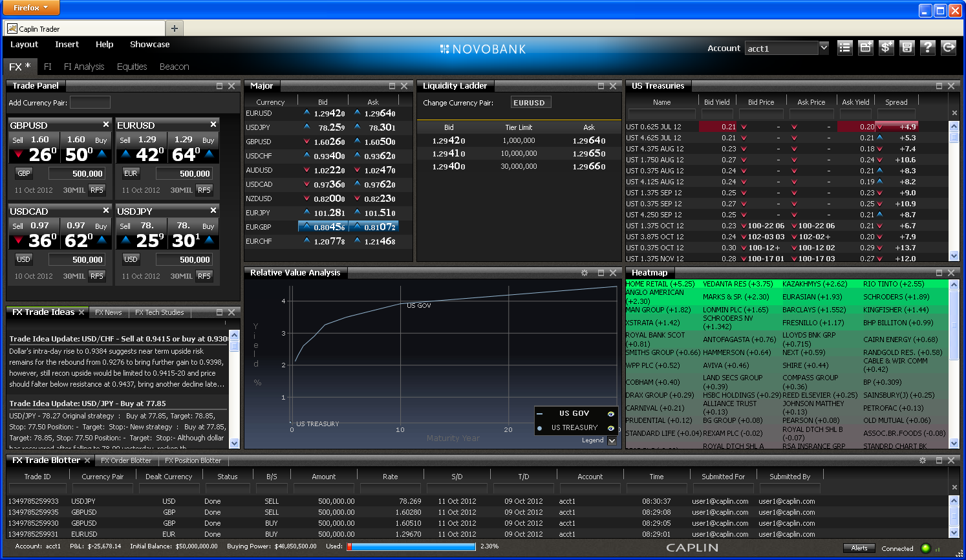Switch to the FI Analysis tab
This screenshot has width=966, height=560.
[x=84, y=67]
